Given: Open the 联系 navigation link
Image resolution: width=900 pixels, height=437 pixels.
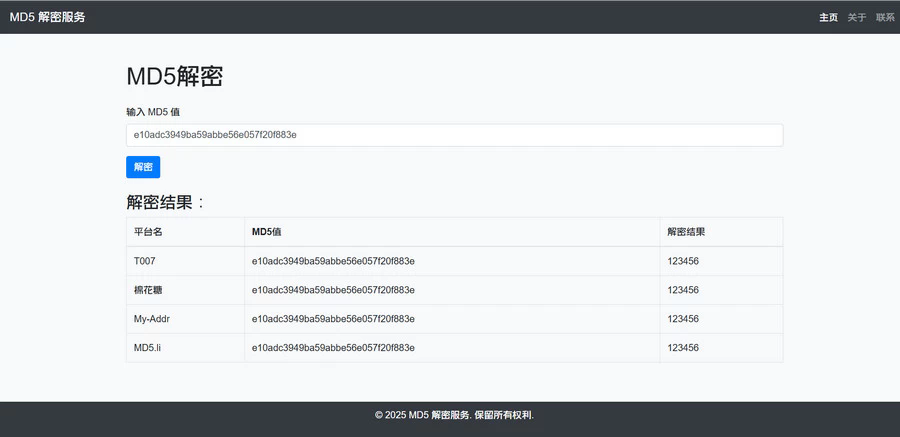Looking at the screenshot, I should click(x=885, y=17).
